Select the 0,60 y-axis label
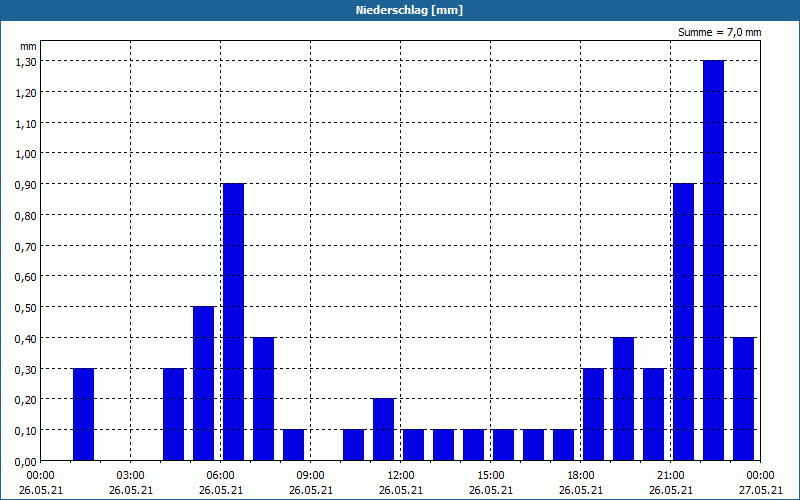The image size is (800, 500). tap(26, 277)
